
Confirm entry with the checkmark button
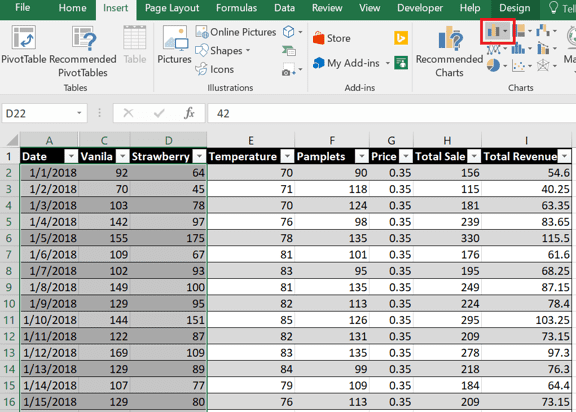pos(159,113)
